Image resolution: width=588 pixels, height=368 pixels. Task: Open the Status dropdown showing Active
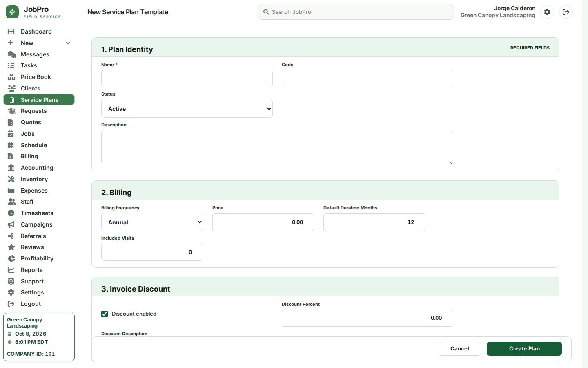click(187, 109)
